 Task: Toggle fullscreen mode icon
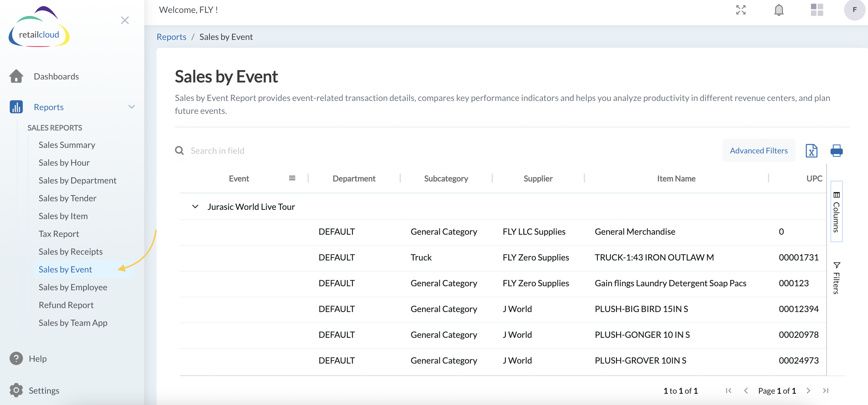[741, 10]
